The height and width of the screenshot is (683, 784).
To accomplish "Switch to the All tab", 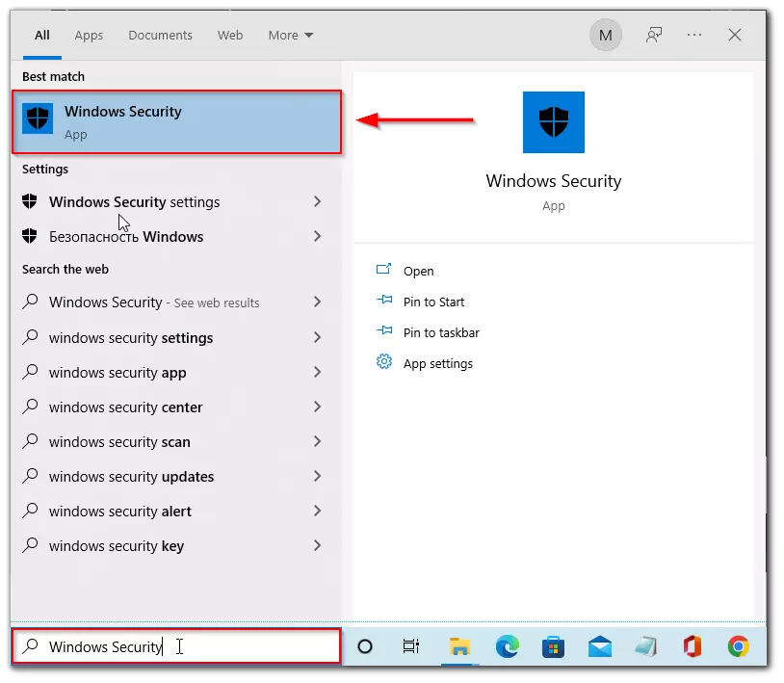I will tap(42, 35).
